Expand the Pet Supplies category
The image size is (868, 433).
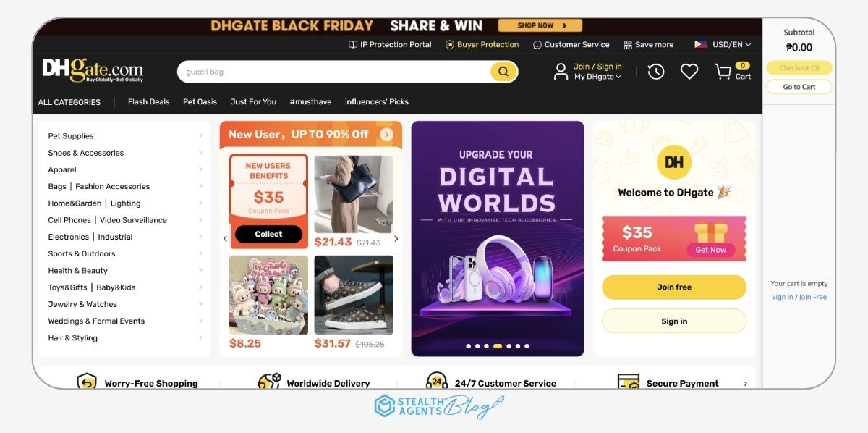pos(125,136)
